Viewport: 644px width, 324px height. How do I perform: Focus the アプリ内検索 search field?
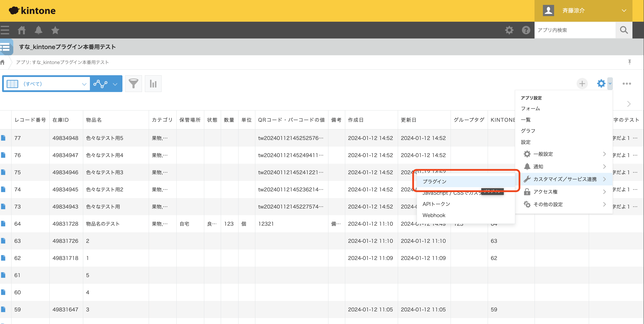(575, 30)
